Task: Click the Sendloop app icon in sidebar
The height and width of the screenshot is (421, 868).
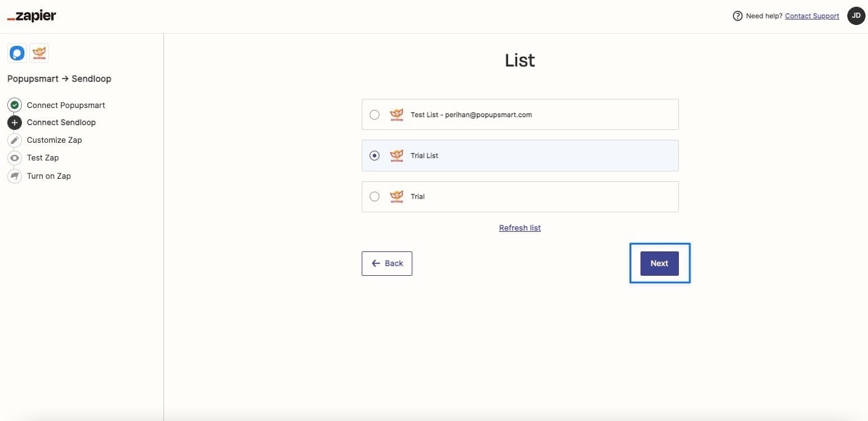Action: coord(39,53)
